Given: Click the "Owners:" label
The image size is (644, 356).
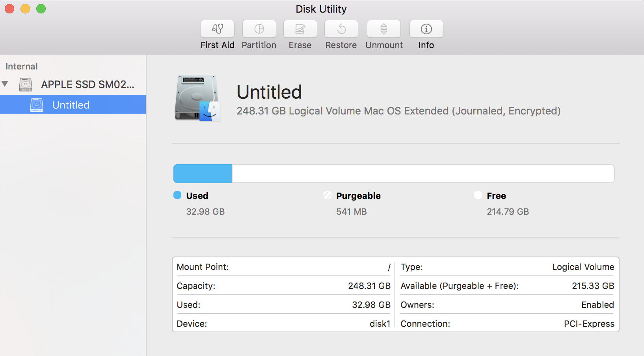Looking at the screenshot, I should coord(417,305).
